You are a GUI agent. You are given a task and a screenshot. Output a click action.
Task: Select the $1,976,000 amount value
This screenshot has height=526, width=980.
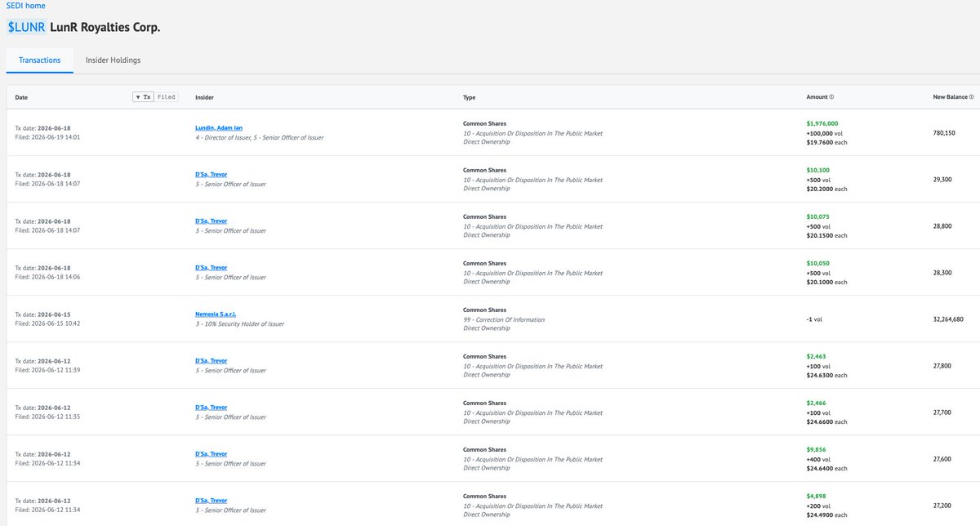point(822,124)
